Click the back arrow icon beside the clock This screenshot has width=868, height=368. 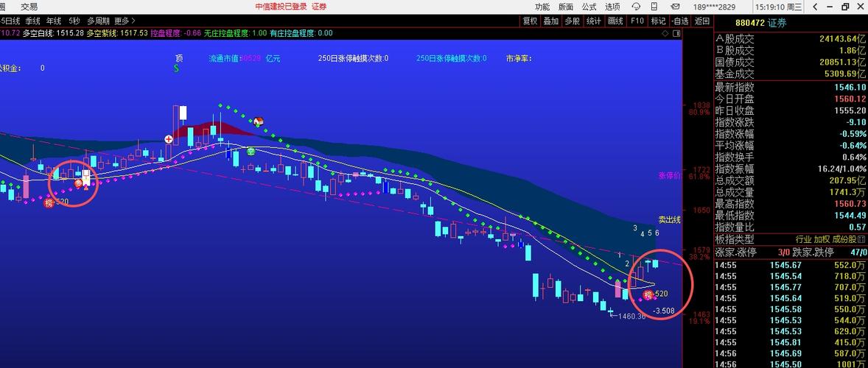pos(815,7)
